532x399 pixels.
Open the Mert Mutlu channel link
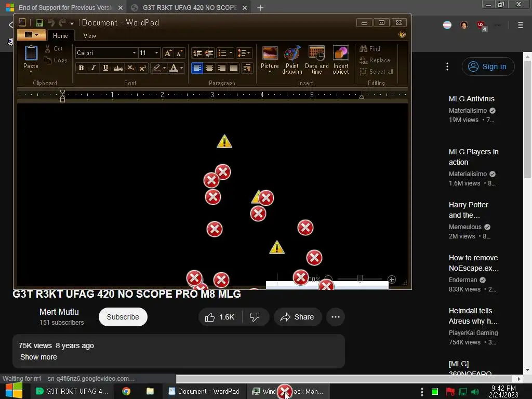(59, 312)
